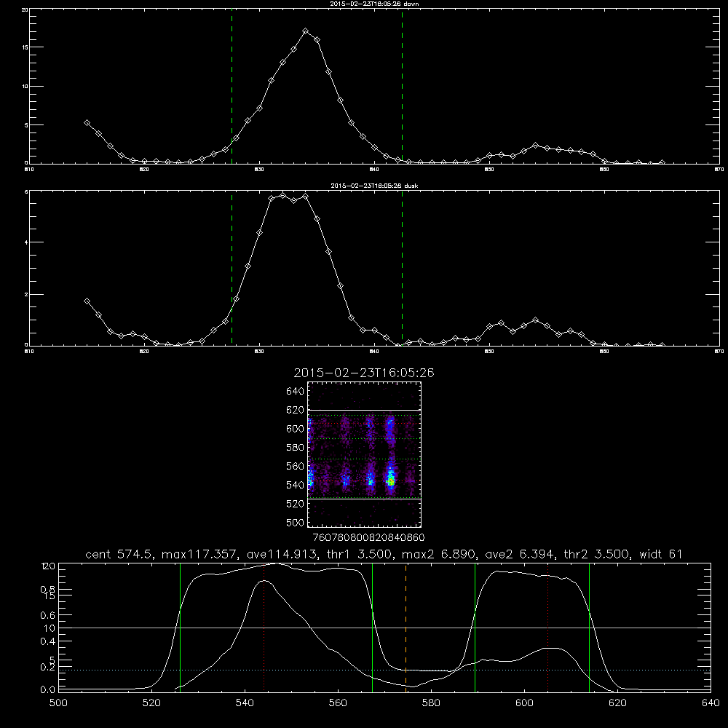This screenshot has width=728, height=728.
Task: Click the 20 label on dawn plot y-axis
Action: tap(25, 9)
